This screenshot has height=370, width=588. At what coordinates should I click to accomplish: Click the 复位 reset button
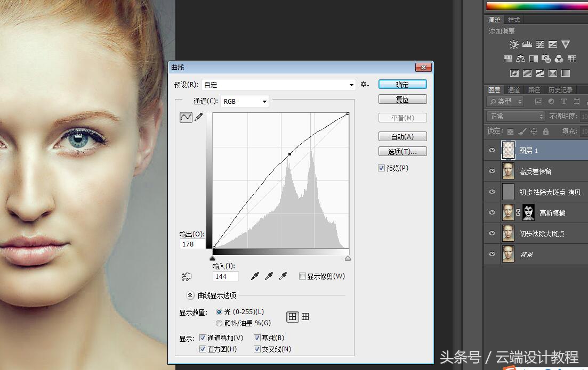coord(402,100)
